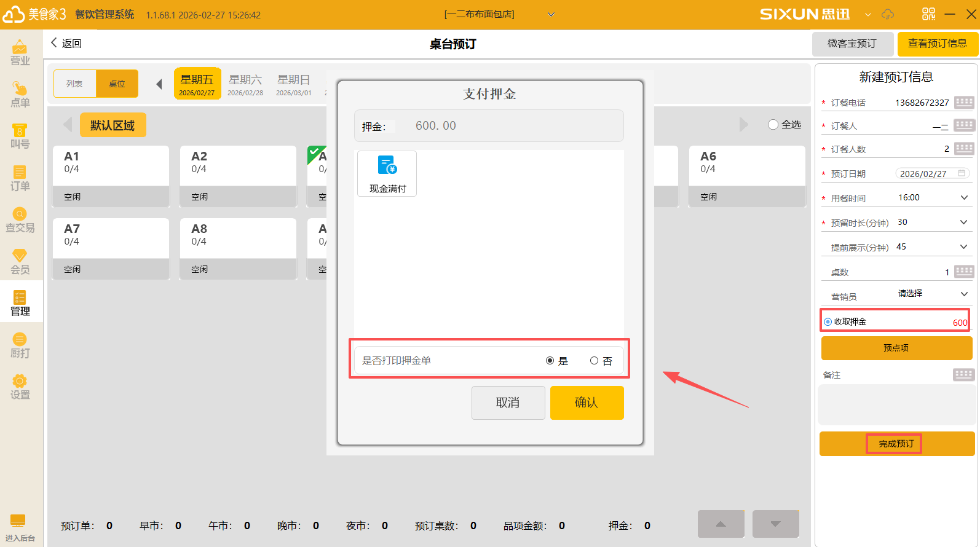Open the 厨打 kitchen print icon
Screen dimensions: 980x547
20,345
